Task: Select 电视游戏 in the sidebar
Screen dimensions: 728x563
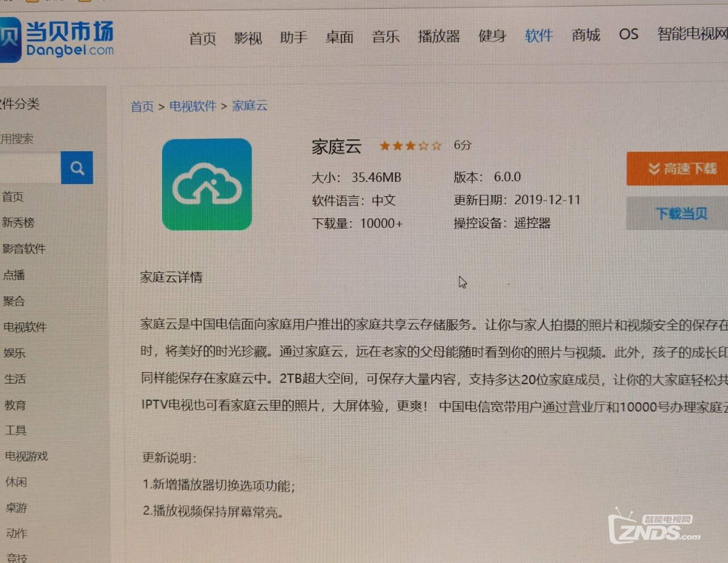Action: tap(27, 456)
